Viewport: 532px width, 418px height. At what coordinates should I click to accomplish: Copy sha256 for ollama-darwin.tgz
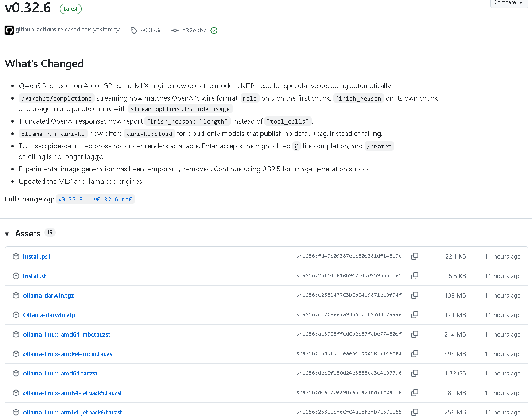tap(415, 295)
